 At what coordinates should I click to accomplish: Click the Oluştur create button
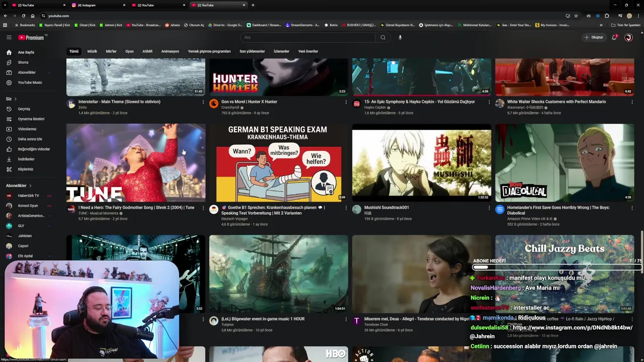pos(594,37)
